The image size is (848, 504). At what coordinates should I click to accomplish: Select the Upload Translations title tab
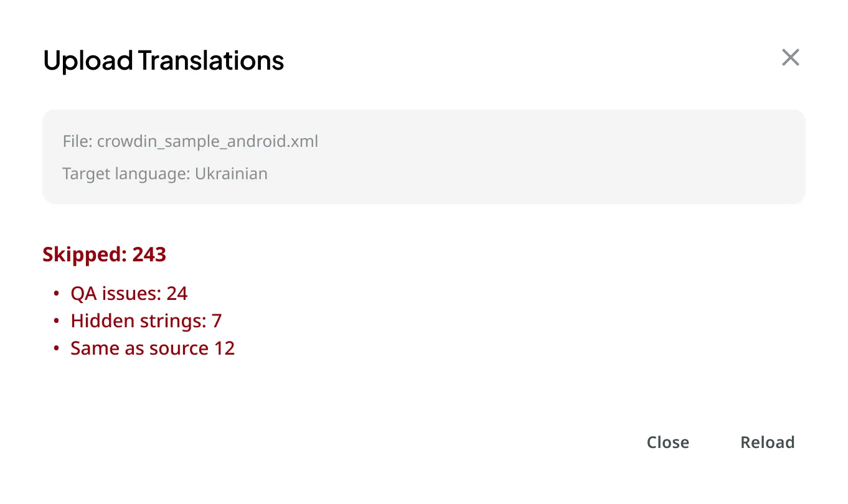(x=163, y=60)
